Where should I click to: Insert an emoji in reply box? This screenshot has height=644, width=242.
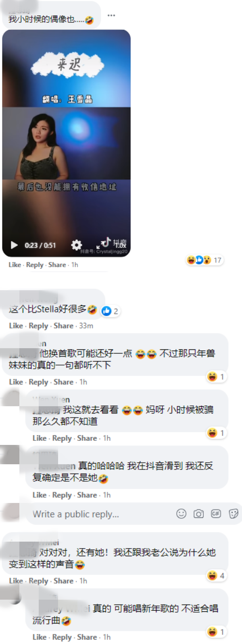pos(181,513)
